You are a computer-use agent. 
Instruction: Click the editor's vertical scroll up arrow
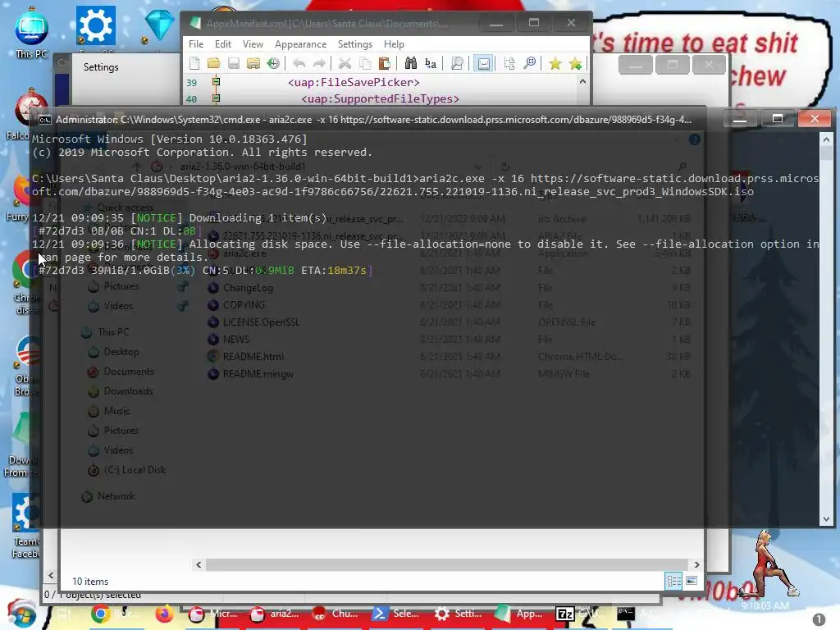click(582, 82)
